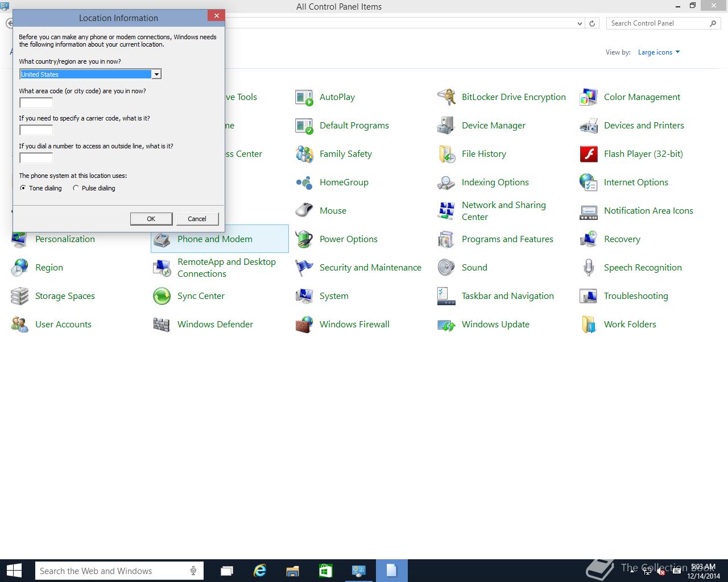The image size is (728, 582).
Task: Focus the Search Control Panel box
Action: [x=658, y=23]
